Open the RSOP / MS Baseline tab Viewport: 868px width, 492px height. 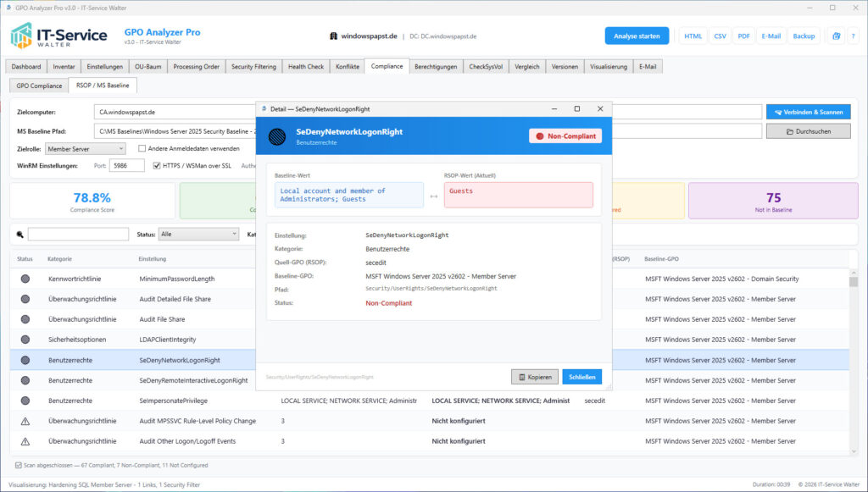(104, 85)
